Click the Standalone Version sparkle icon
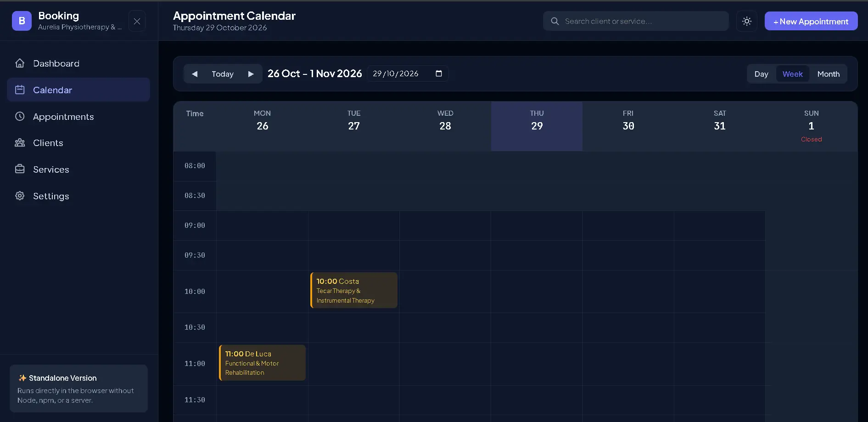868x422 pixels. click(x=22, y=378)
